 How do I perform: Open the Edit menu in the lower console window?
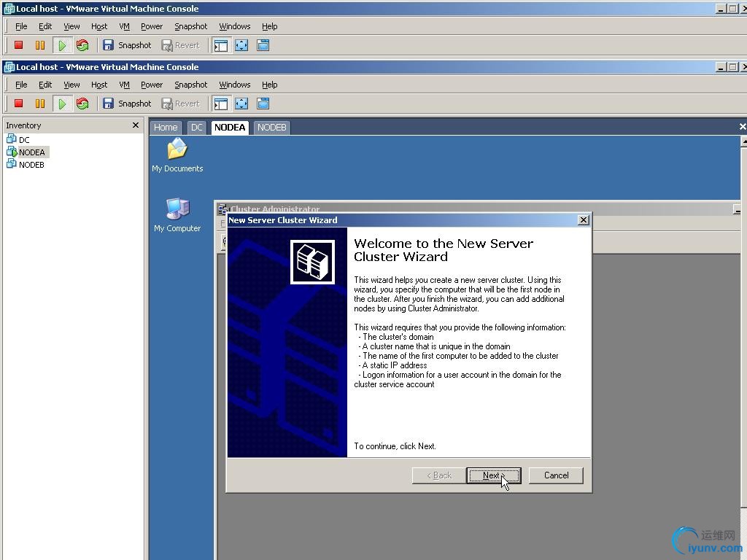[45, 85]
